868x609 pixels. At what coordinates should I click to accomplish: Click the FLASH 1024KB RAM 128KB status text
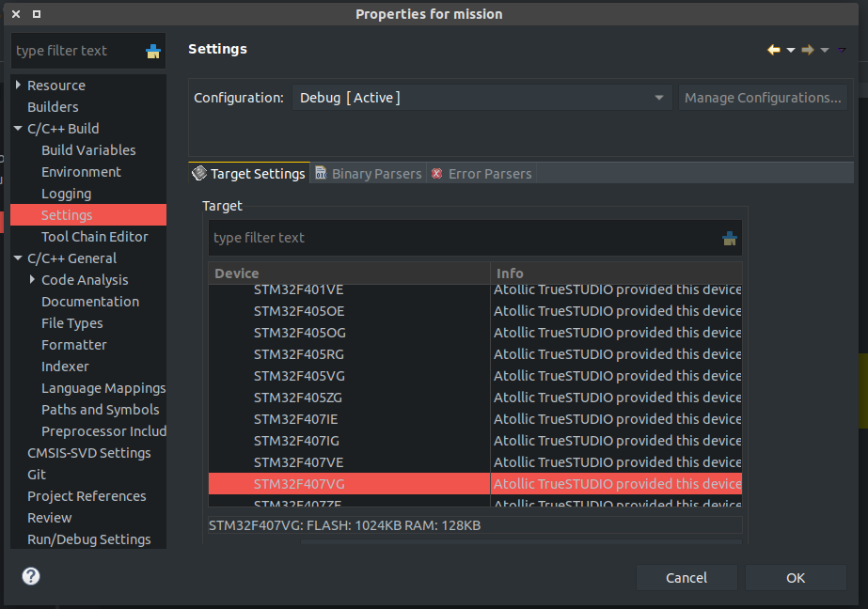point(344,525)
